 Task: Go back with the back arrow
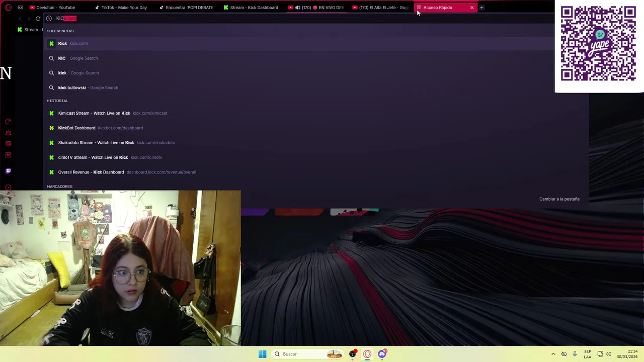tap(20, 19)
